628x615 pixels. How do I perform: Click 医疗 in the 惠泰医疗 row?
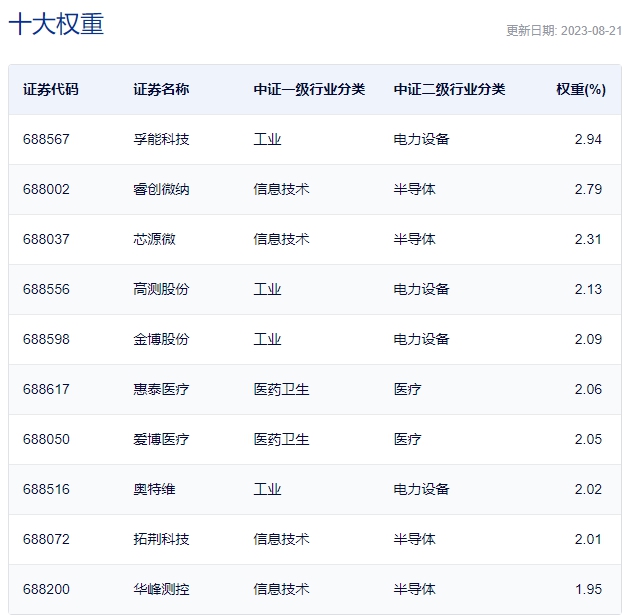coord(407,390)
